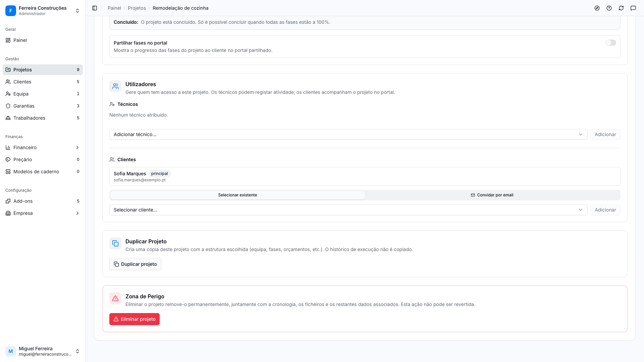Expand the Financeiro sidebar submenu

click(43, 147)
